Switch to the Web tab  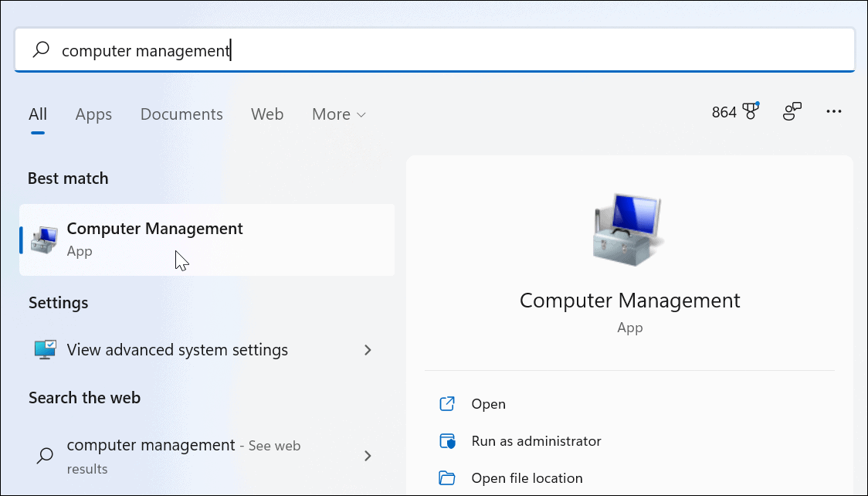pos(267,114)
